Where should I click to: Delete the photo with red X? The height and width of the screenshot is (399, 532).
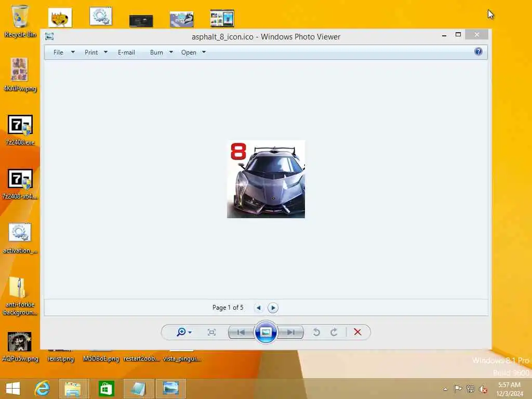click(x=357, y=332)
